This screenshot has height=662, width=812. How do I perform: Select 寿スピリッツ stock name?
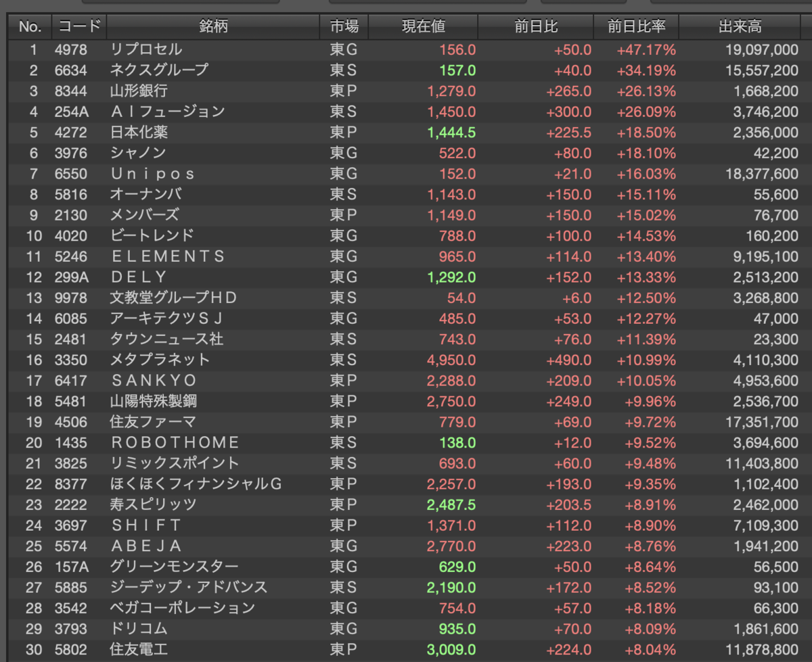click(x=153, y=504)
